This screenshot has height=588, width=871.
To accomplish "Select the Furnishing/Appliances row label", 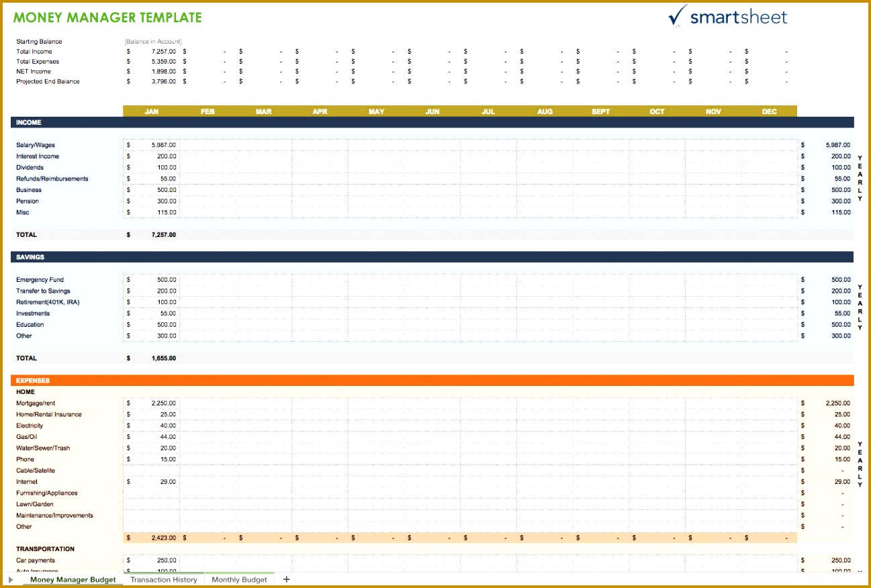I will [47, 493].
